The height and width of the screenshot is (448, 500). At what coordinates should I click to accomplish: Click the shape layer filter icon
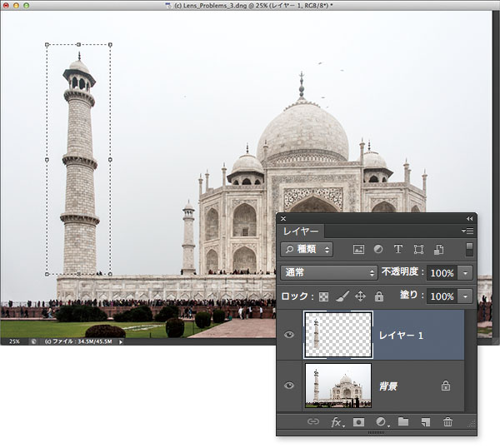(418, 249)
